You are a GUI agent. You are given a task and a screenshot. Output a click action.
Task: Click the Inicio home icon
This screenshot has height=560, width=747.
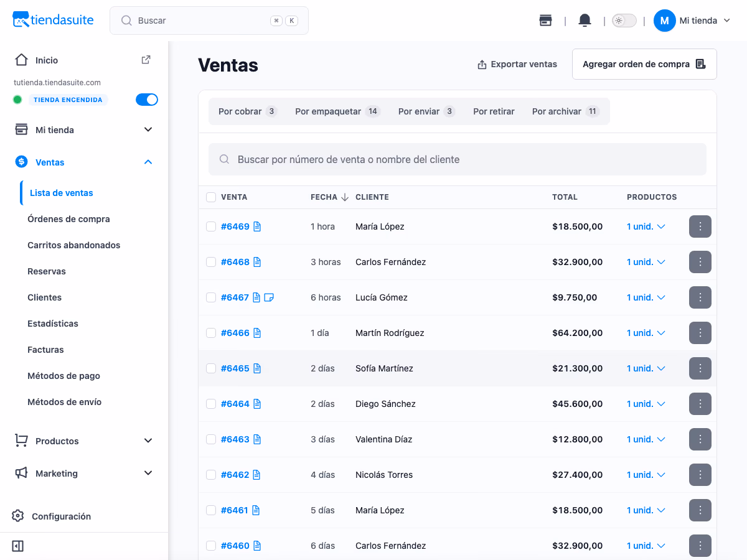tap(21, 60)
